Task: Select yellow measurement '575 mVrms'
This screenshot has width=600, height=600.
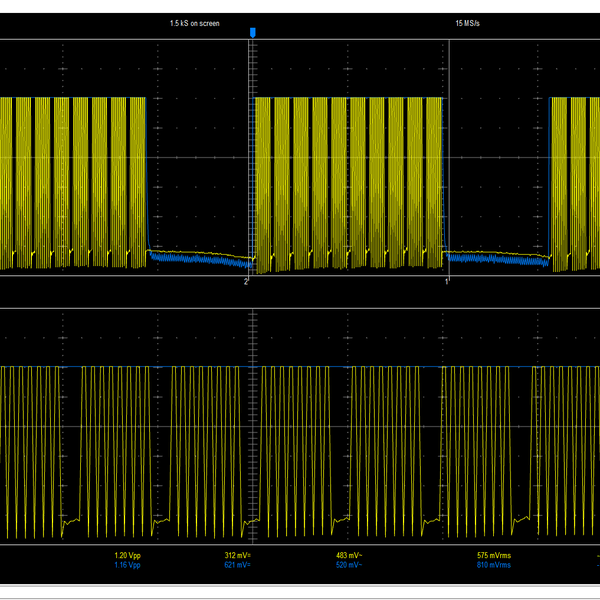Action: (x=494, y=555)
